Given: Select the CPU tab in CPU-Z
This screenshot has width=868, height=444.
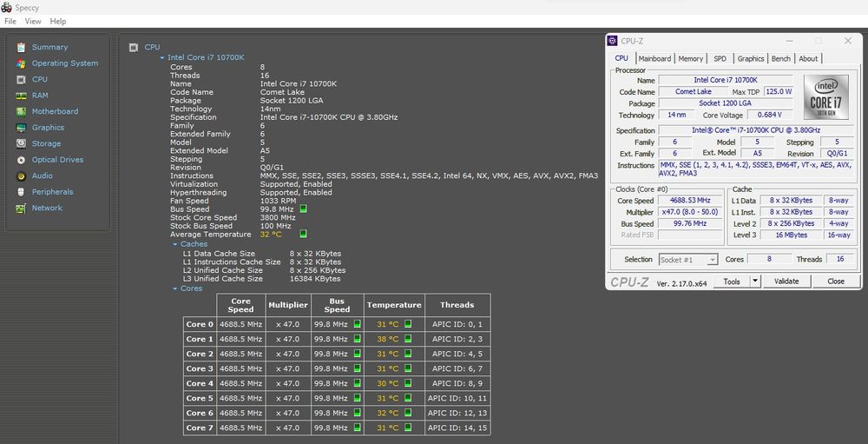Looking at the screenshot, I should [x=621, y=58].
